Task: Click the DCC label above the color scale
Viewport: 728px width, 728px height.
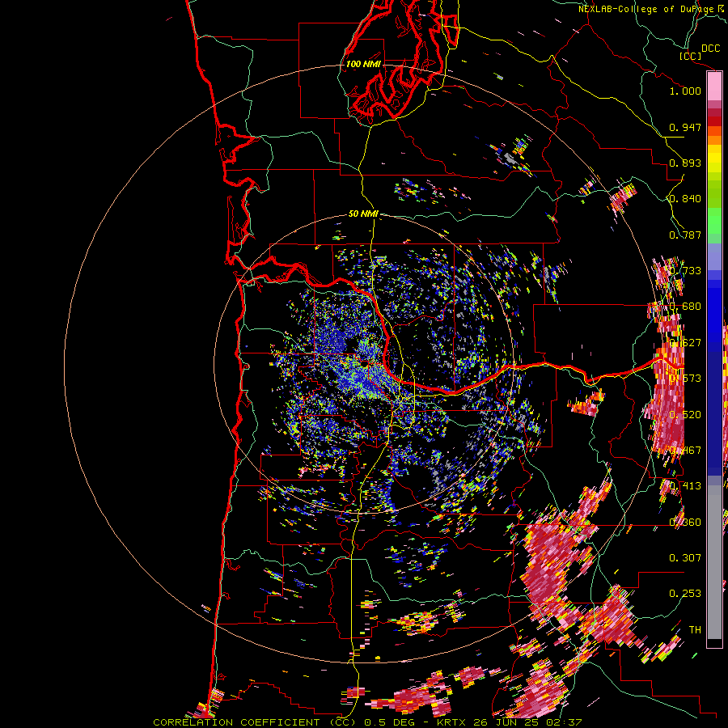Action: [710, 49]
